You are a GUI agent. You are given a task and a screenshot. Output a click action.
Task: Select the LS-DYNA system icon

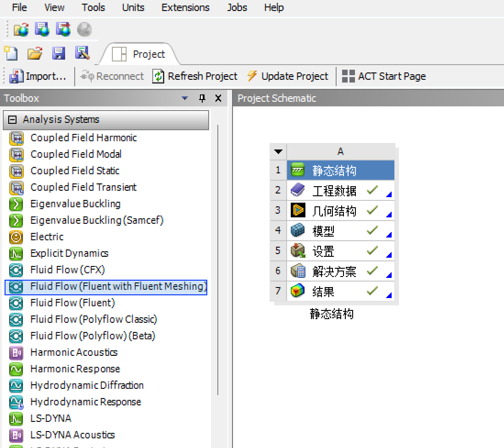[x=16, y=419]
